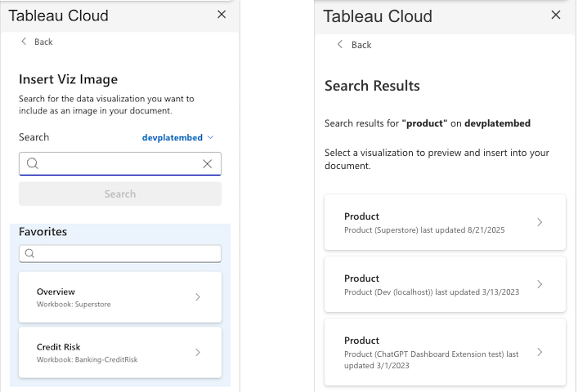This screenshot has width=578, height=392.
Task: Click Back arrow in Search Results panel
Action: [340, 45]
